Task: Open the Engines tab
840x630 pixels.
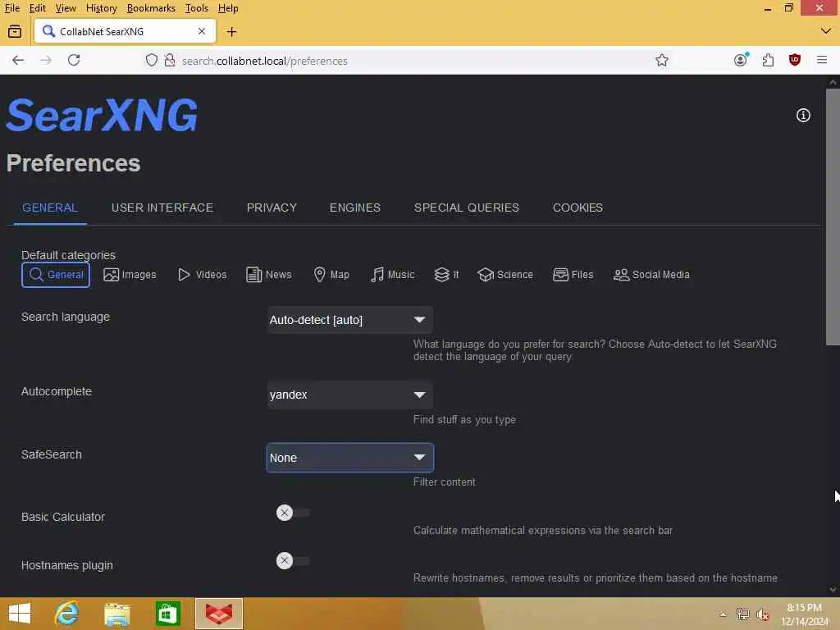Action: (355, 208)
